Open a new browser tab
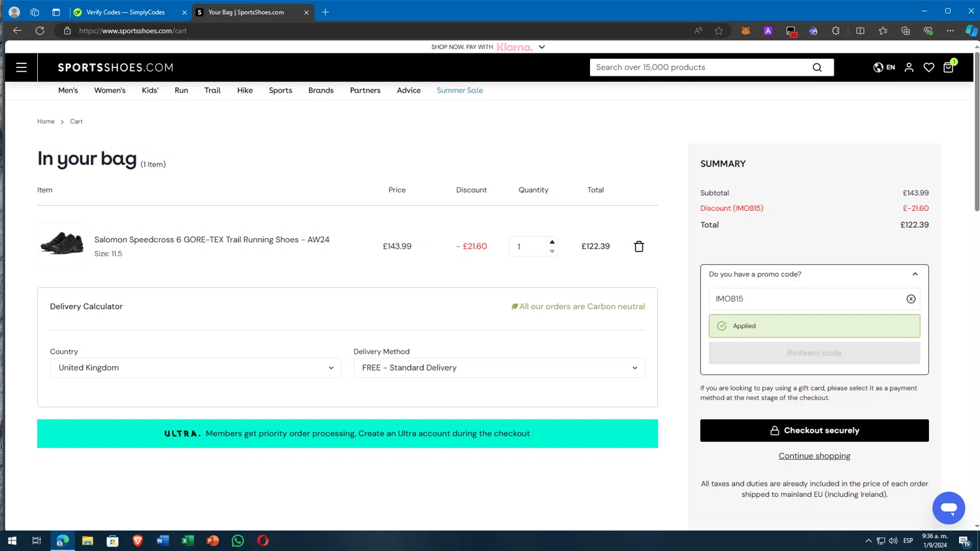The height and width of the screenshot is (551, 980). tap(325, 12)
